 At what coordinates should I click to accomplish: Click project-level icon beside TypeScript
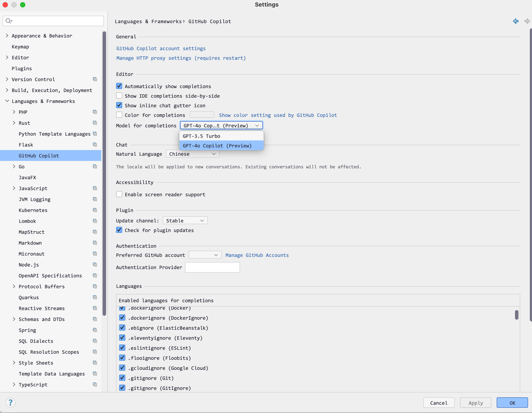point(95,384)
